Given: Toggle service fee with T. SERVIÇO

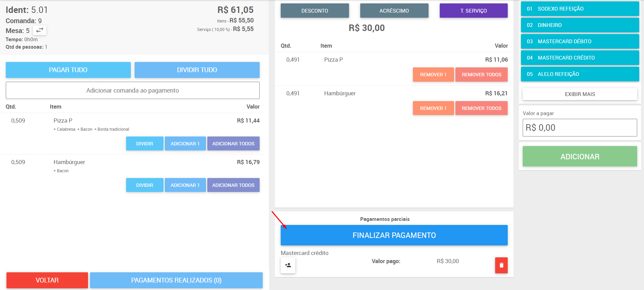Looking at the screenshot, I should tap(474, 11).
